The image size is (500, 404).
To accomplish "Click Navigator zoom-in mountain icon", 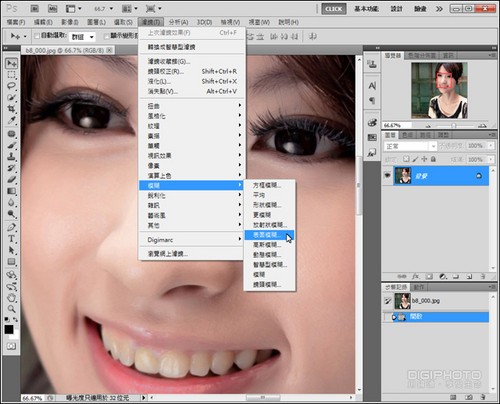I will pos(482,125).
